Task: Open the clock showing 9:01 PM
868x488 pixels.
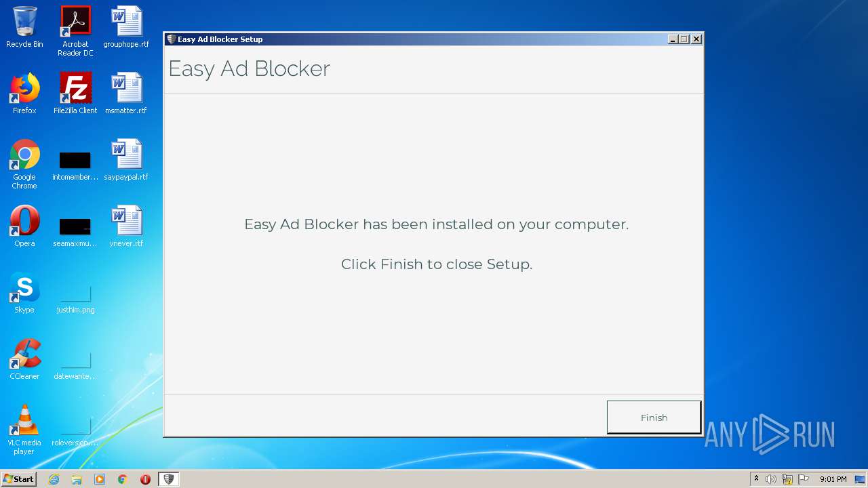Action: coord(833,479)
